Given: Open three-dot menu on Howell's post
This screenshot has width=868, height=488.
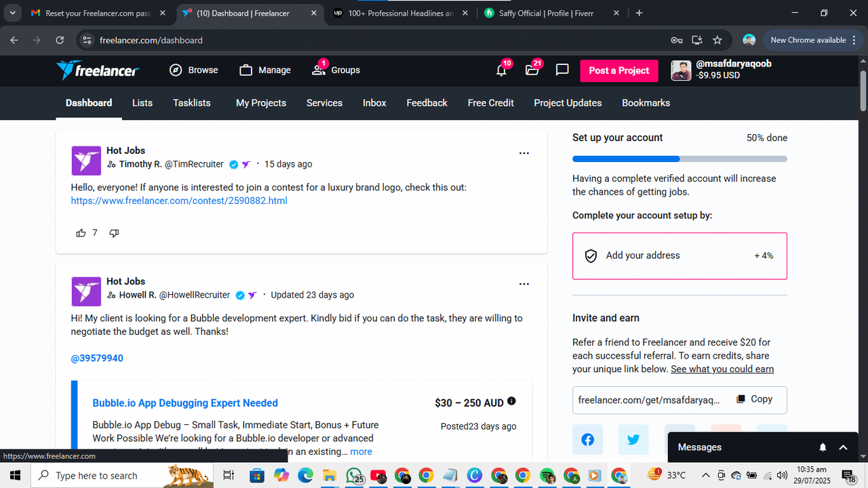Looking at the screenshot, I should pyautogui.click(x=524, y=284).
